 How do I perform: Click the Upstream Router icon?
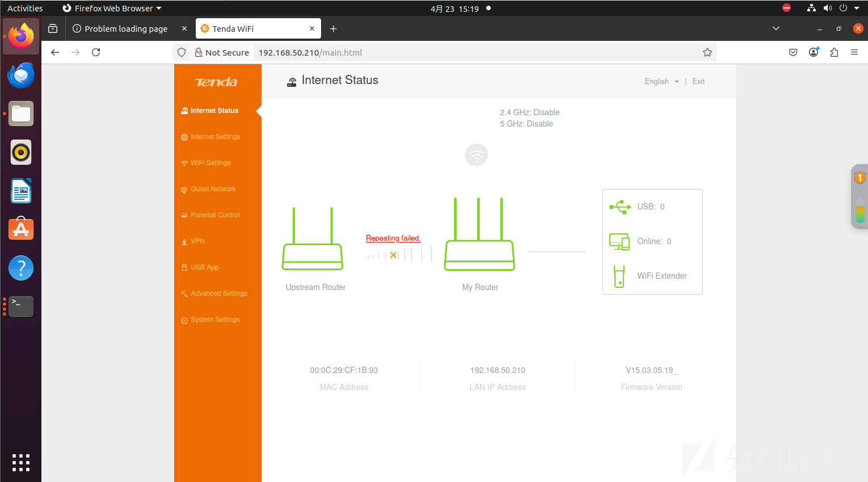(313, 238)
